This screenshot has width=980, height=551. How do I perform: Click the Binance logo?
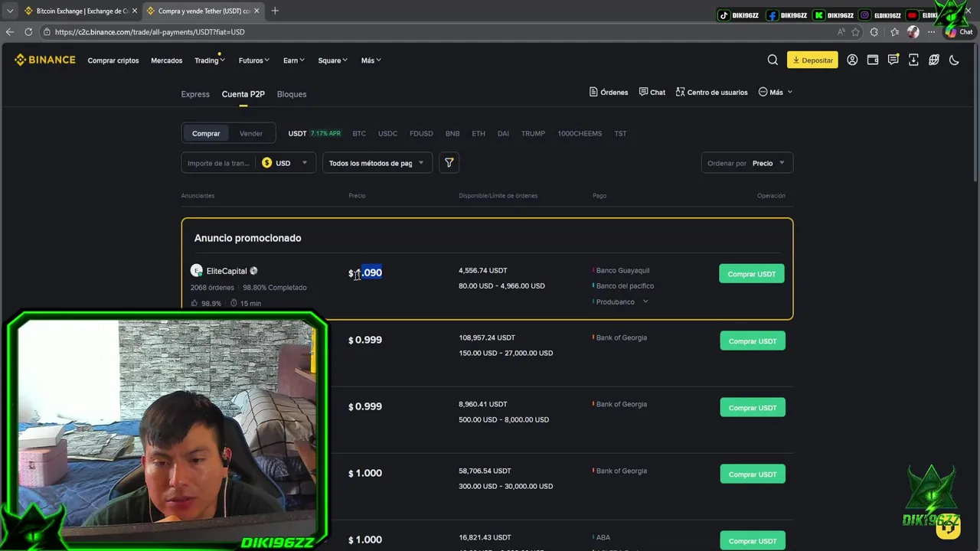(x=45, y=60)
